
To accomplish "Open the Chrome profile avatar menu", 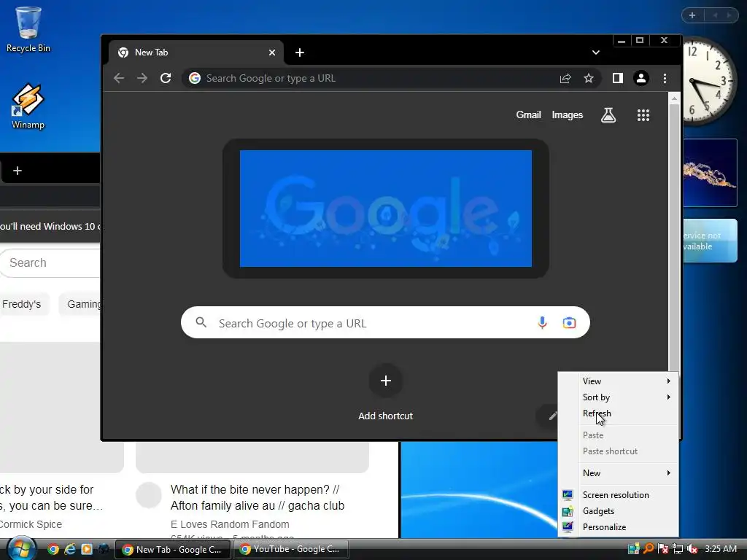I will (641, 78).
